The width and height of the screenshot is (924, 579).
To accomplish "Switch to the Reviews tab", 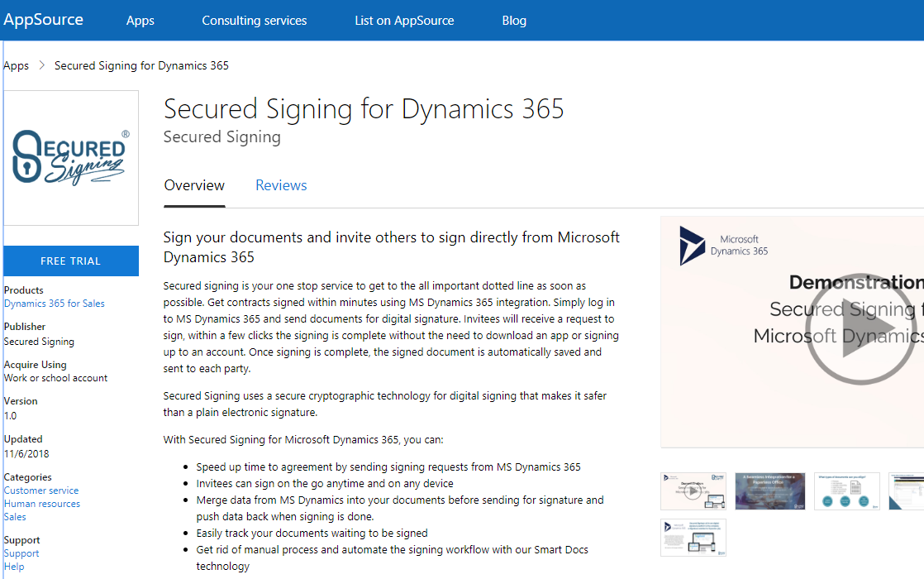I will (x=281, y=185).
